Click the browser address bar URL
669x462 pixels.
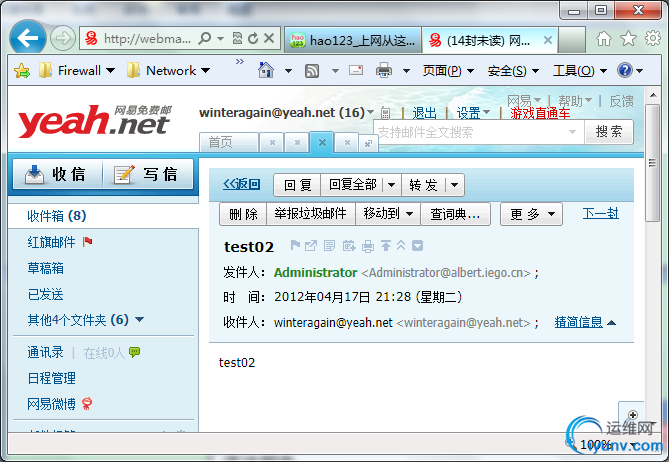point(147,39)
